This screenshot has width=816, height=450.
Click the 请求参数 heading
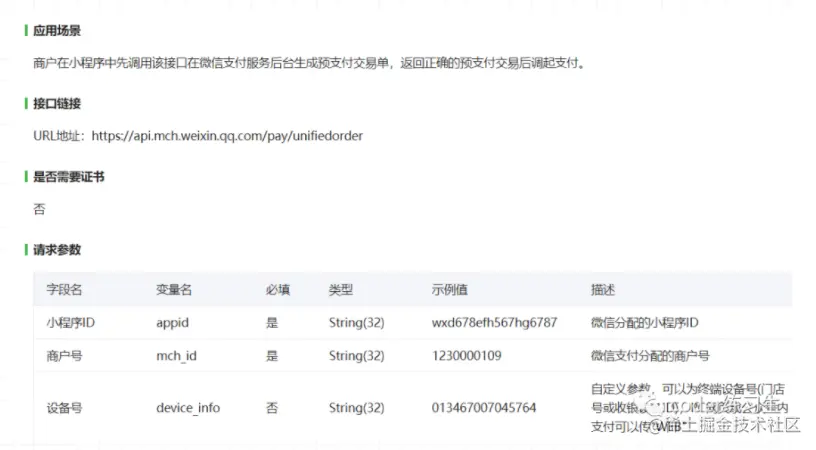[x=57, y=250]
